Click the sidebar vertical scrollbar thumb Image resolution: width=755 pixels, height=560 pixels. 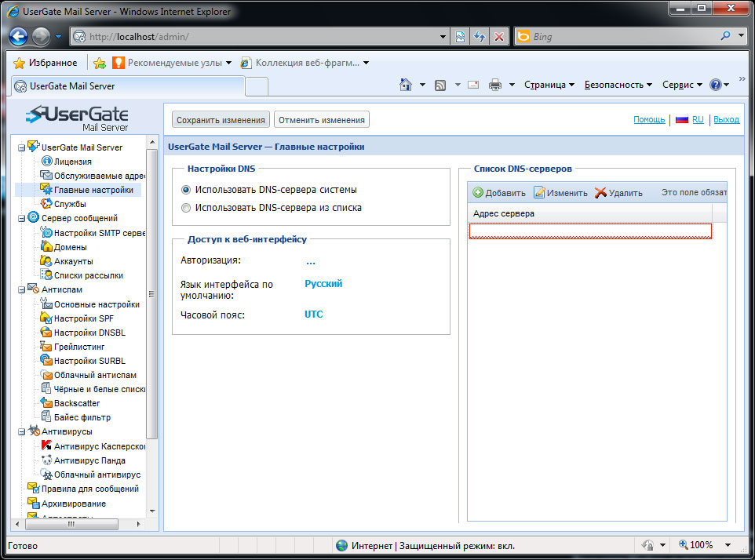(152, 294)
